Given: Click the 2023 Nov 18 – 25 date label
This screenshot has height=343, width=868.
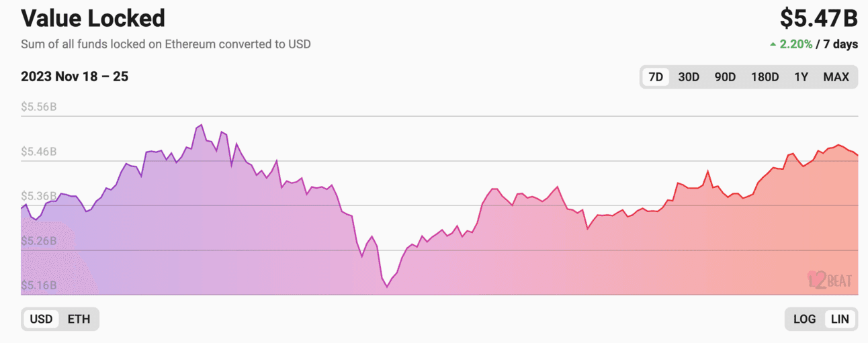Looking at the screenshot, I should point(75,77).
